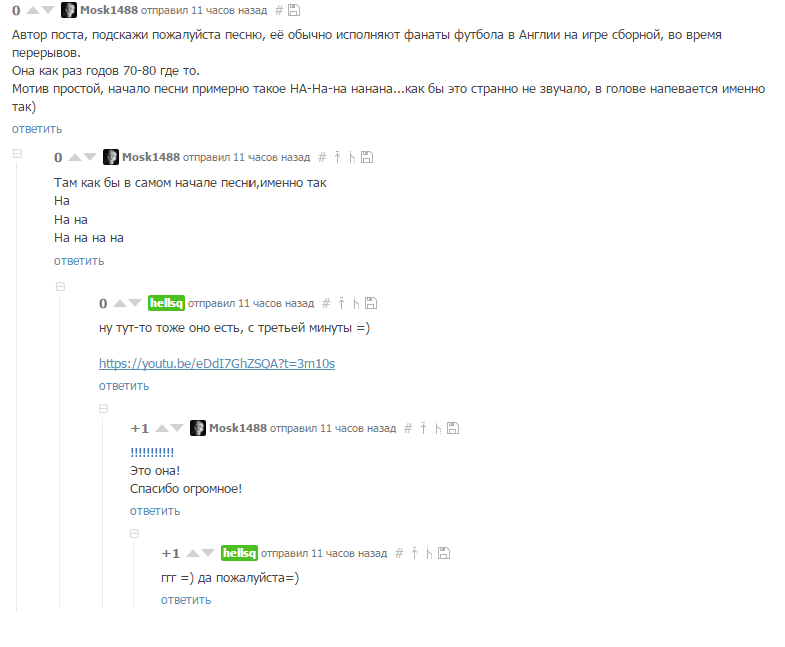Upvote hellsq's comment with the YouTube link

tap(120, 303)
